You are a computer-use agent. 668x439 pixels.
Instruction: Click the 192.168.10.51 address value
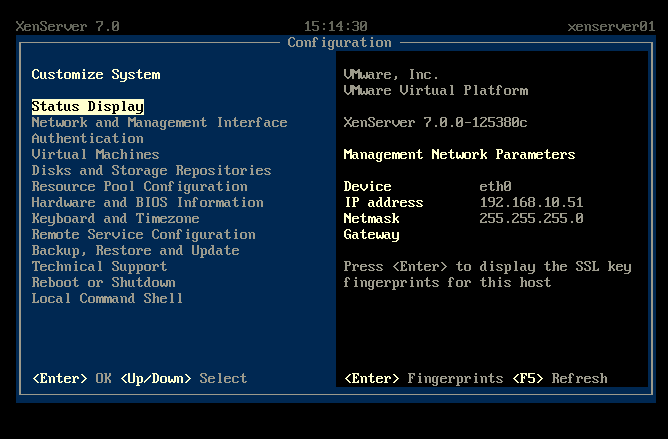[x=531, y=202]
